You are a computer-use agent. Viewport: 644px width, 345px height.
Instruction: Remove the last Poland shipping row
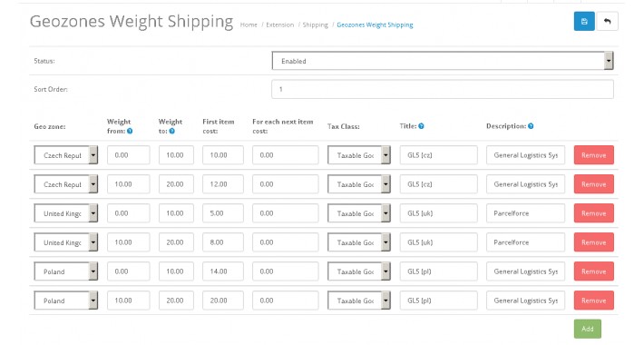(x=594, y=301)
